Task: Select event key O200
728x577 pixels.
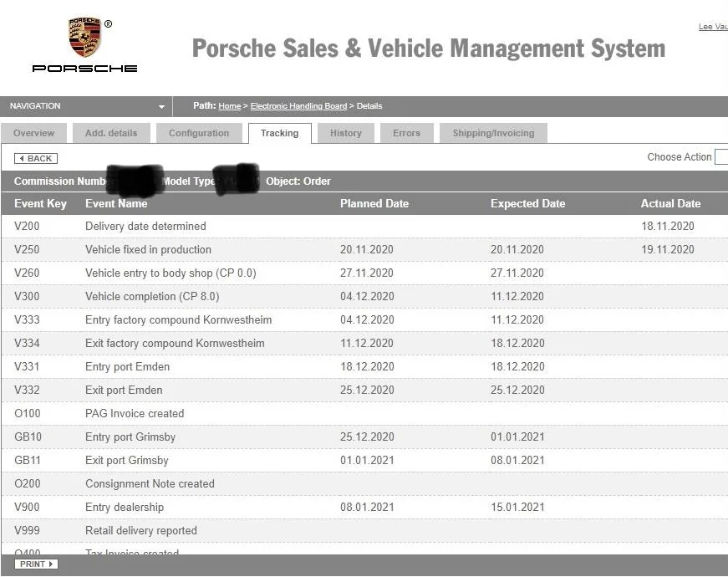Action: pyautogui.click(x=28, y=483)
